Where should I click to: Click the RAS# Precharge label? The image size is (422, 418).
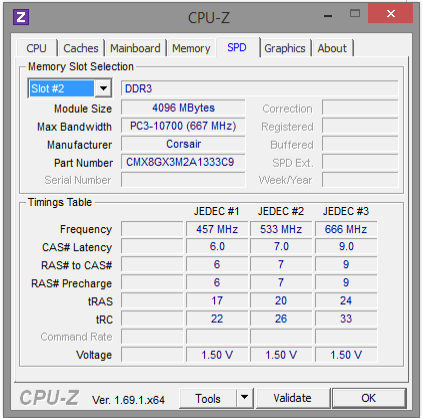click(x=71, y=283)
